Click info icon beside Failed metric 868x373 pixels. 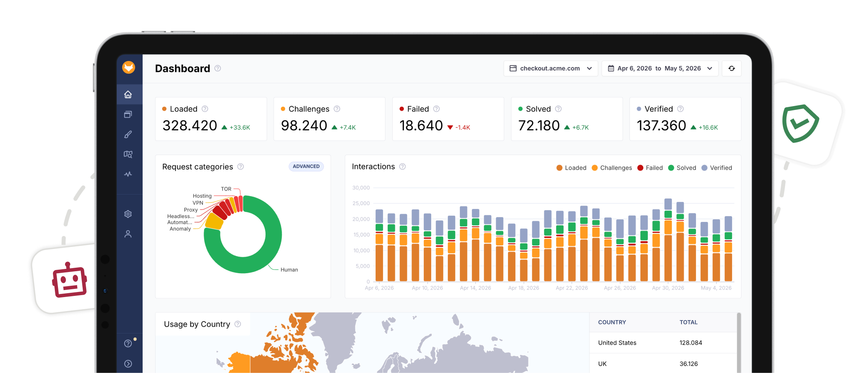click(x=436, y=109)
